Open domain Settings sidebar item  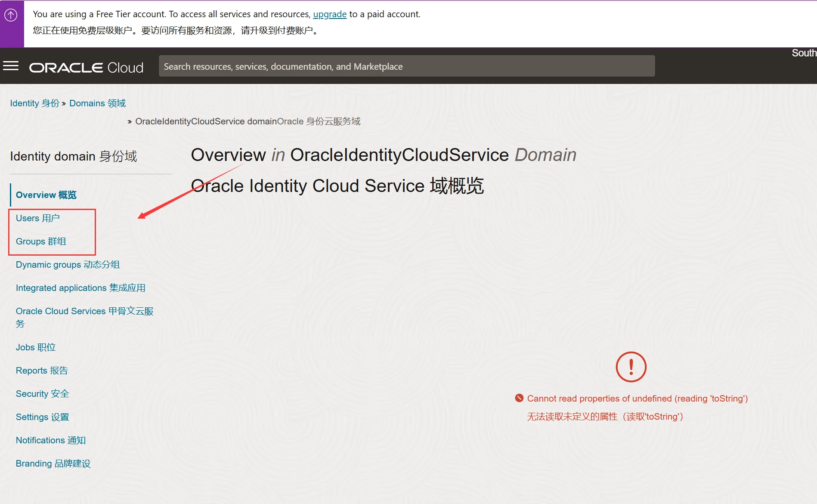[x=42, y=417]
